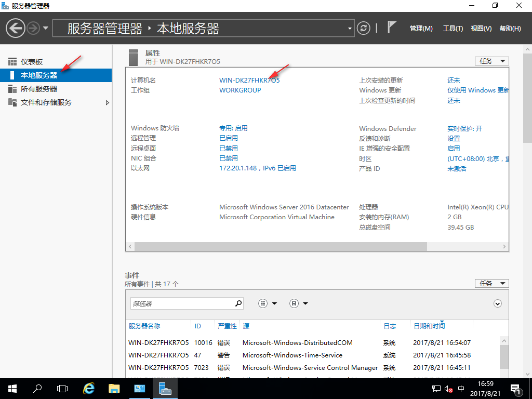532x399 pixels.
Task: Click 上次安装的更新 还未 link
Action: 454,81
